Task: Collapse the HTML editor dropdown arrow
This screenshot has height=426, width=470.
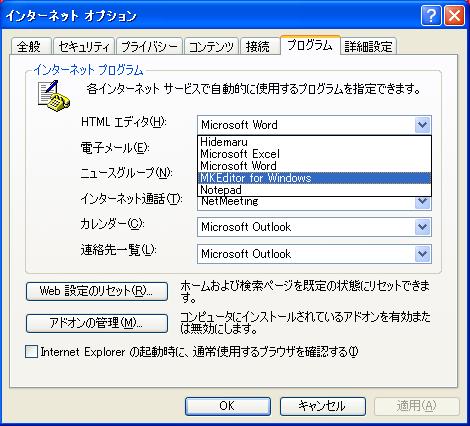Action: point(422,125)
